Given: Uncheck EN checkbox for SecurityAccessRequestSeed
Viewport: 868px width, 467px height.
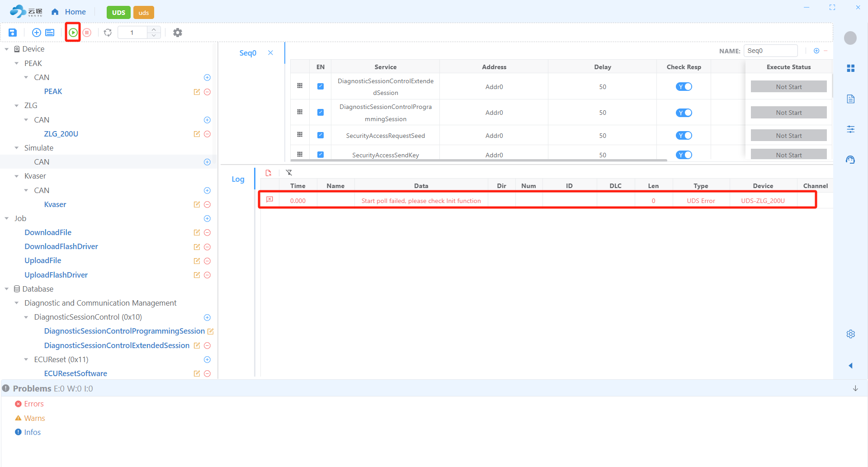Looking at the screenshot, I should 321,135.
